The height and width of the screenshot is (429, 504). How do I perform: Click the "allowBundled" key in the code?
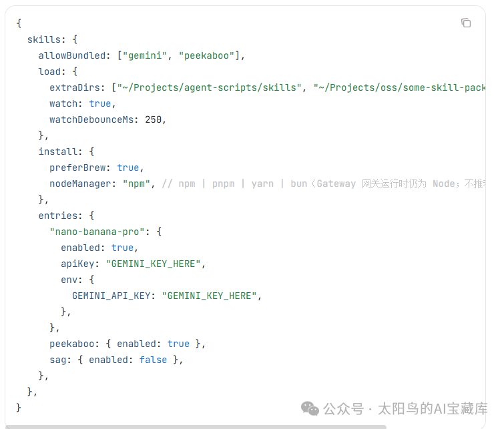(x=71, y=55)
